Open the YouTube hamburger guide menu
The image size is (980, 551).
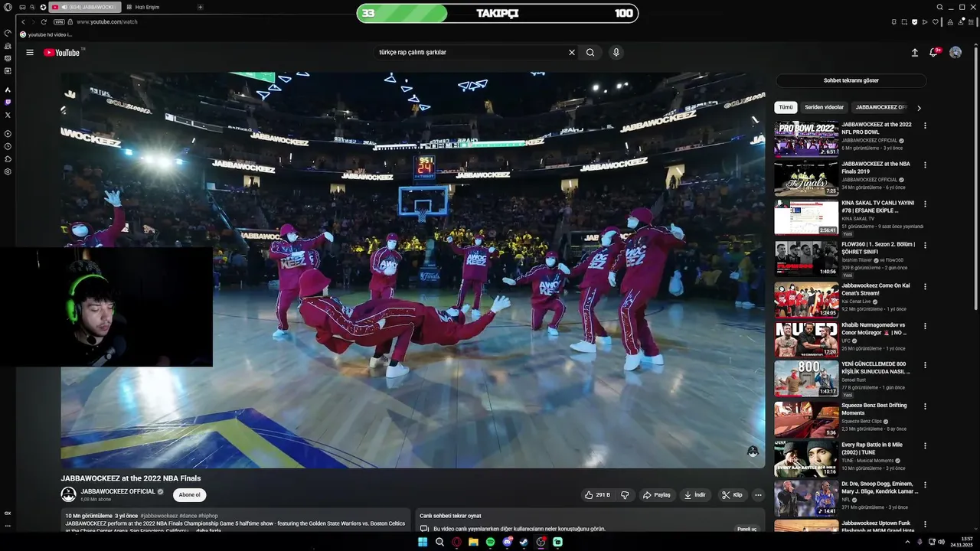coord(30,53)
